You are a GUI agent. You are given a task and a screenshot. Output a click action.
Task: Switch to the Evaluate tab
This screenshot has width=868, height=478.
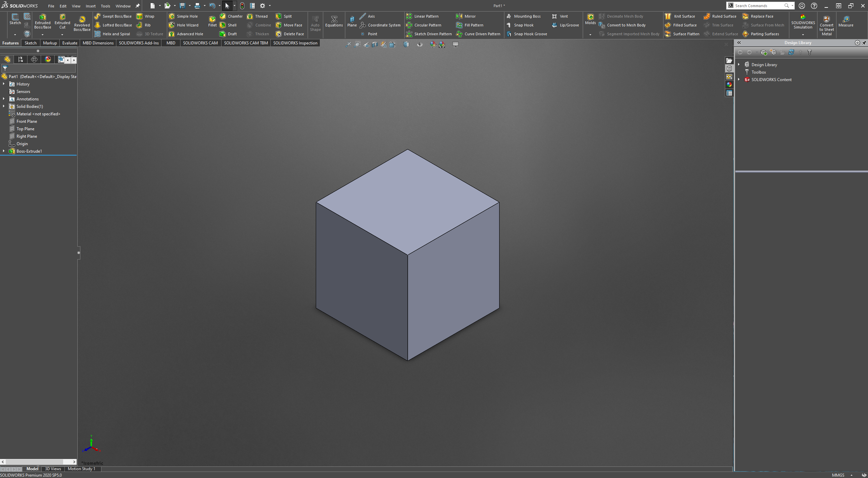(x=69, y=43)
